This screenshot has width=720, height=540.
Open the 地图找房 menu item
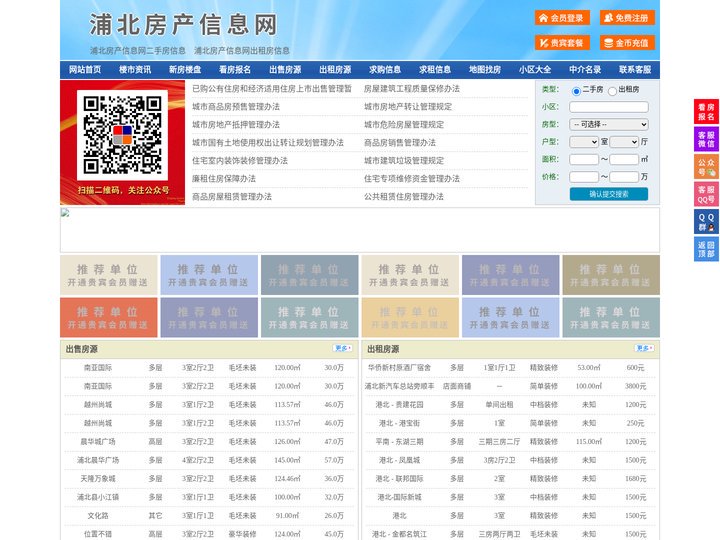click(485, 70)
